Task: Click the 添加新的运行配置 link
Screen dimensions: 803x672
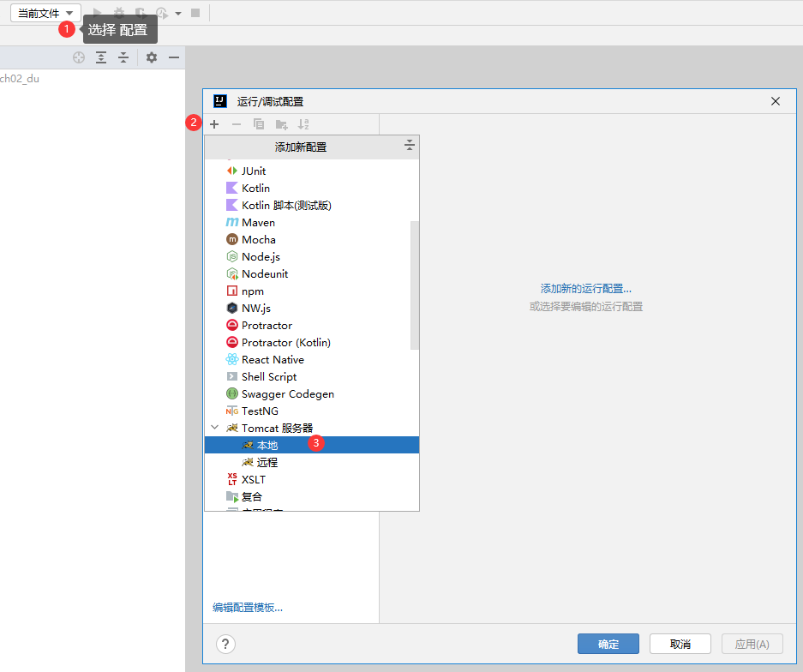Action: 585,289
